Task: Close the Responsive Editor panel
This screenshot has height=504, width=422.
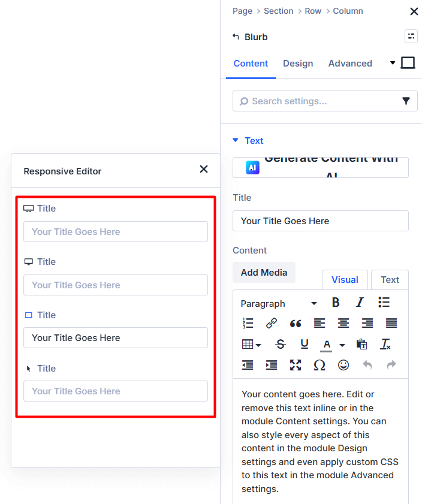Action: pos(204,169)
